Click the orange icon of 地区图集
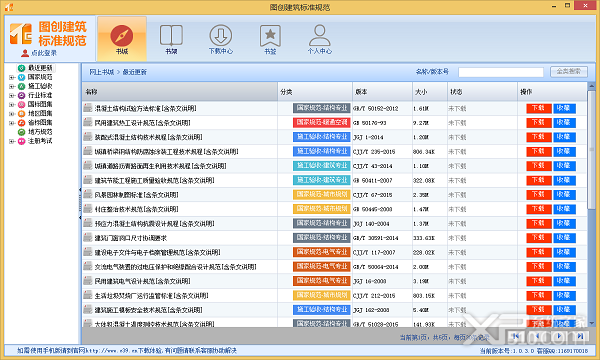Viewport: 600px width, 360px height. click(x=22, y=114)
